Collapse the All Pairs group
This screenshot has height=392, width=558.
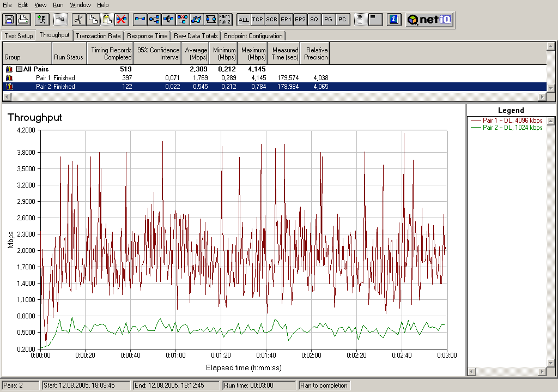click(x=19, y=69)
